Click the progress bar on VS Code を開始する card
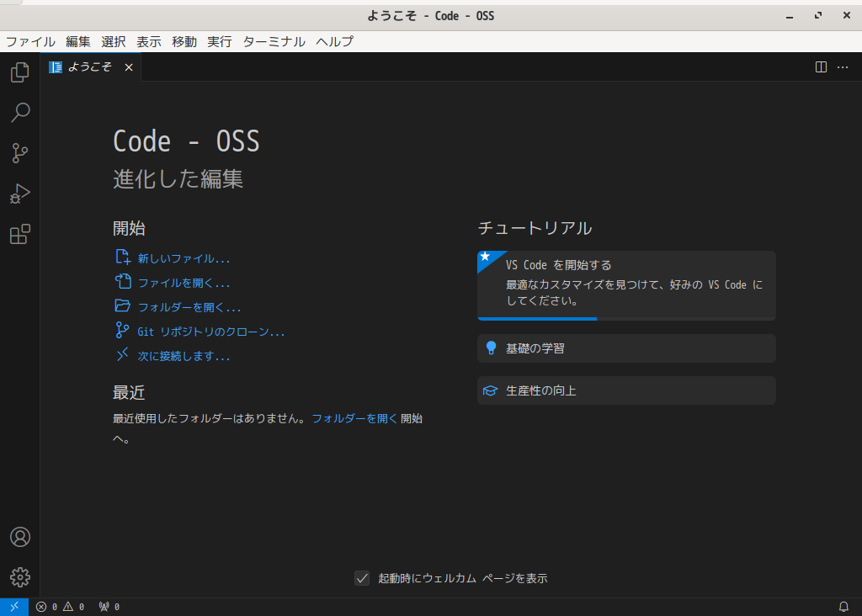This screenshot has width=862, height=616. click(626, 319)
